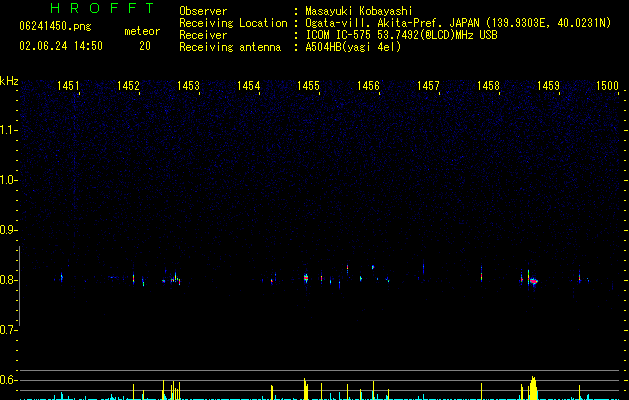Click the 1500 time axis marker
This screenshot has width=629, height=400.
point(607,86)
